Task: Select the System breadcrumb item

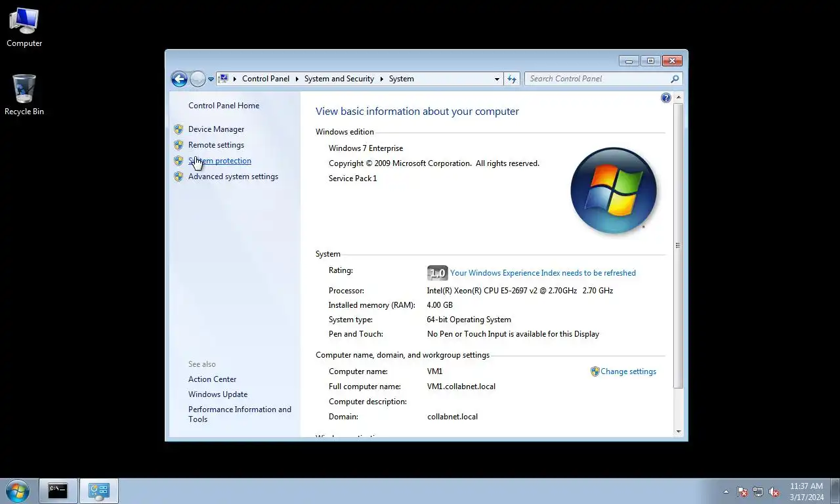Action: pos(401,79)
